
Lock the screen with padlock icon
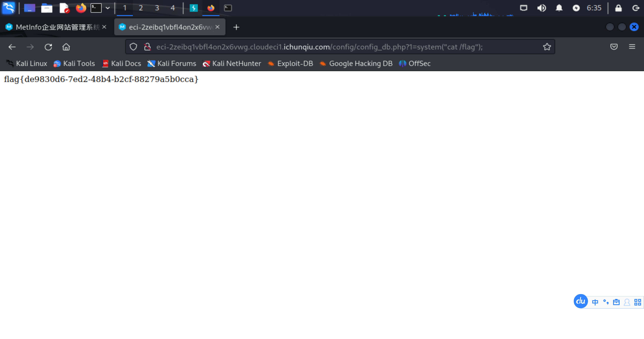pos(619,8)
